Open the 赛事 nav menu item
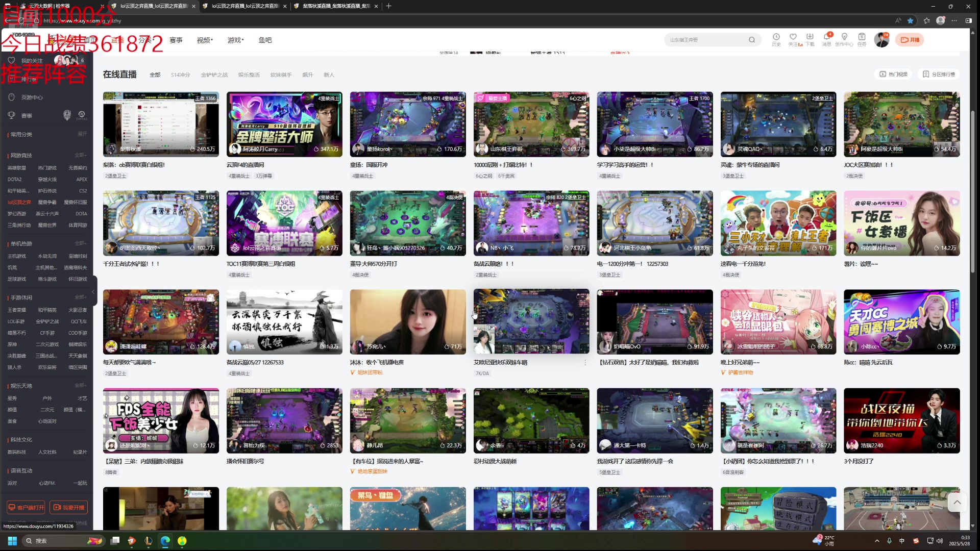Image resolution: width=980 pixels, height=551 pixels. [x=176, y=40]
